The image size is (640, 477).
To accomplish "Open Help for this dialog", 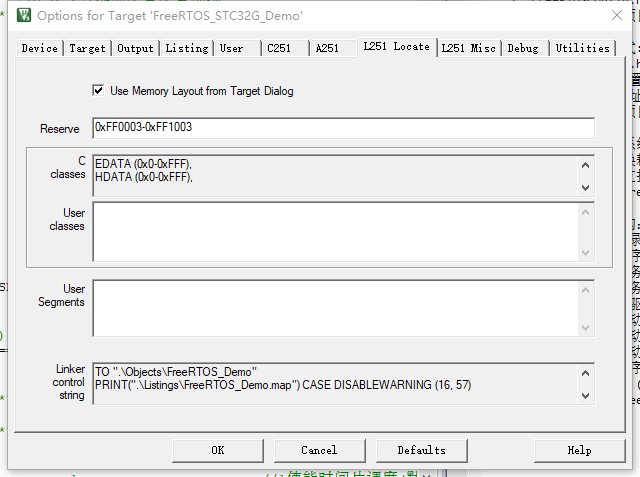I will (x=579, y=450).
